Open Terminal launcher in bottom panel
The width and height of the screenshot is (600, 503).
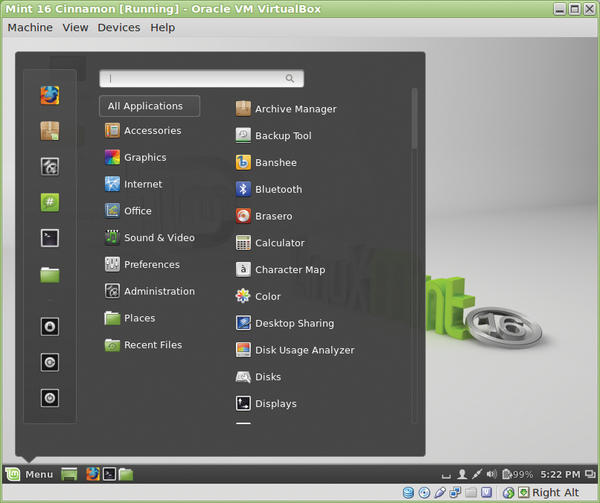tap(109, 474)
